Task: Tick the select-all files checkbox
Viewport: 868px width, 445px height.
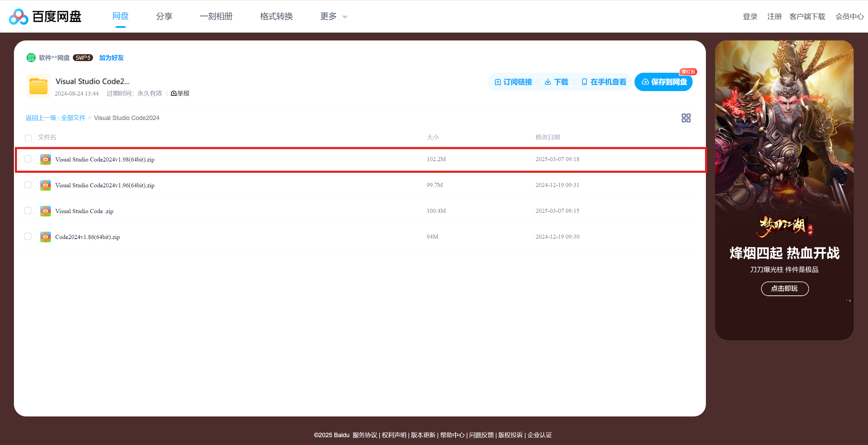Action: [x=28, y=138]
